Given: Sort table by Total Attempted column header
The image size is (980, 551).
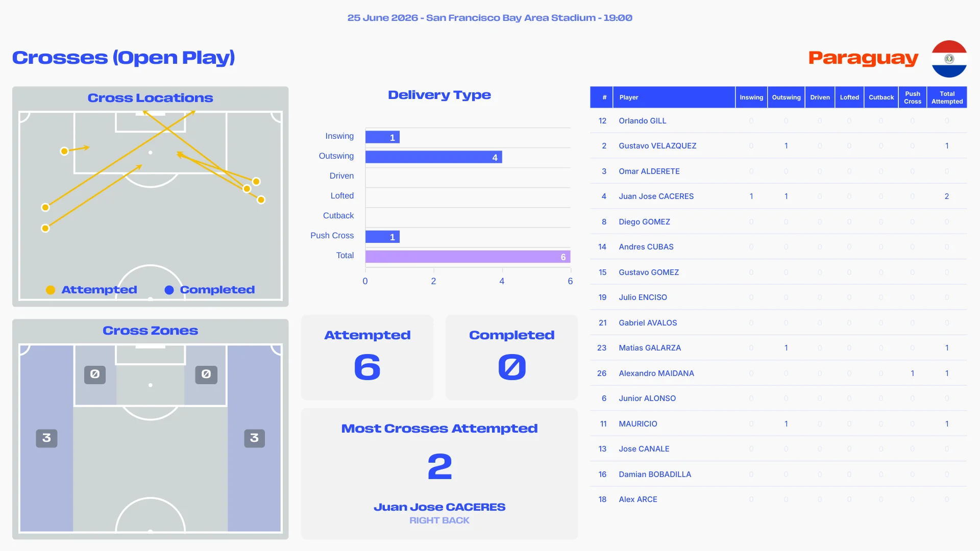Looking at the screenshot, I should 947,97.
